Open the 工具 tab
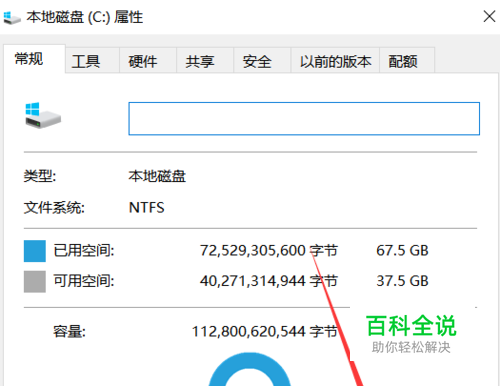Image resolution: width=500 pixels, height=386 pixels. tap(92, 61)
